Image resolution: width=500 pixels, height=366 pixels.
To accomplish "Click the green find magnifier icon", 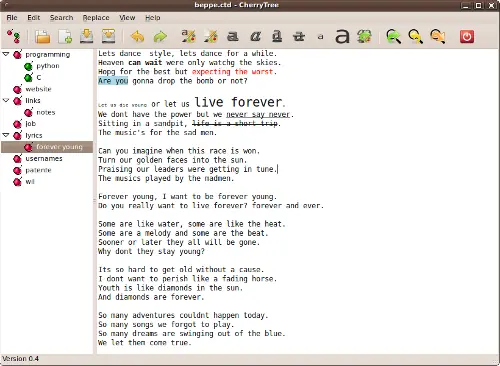I will pyautogui.click(x=394, y=36).
